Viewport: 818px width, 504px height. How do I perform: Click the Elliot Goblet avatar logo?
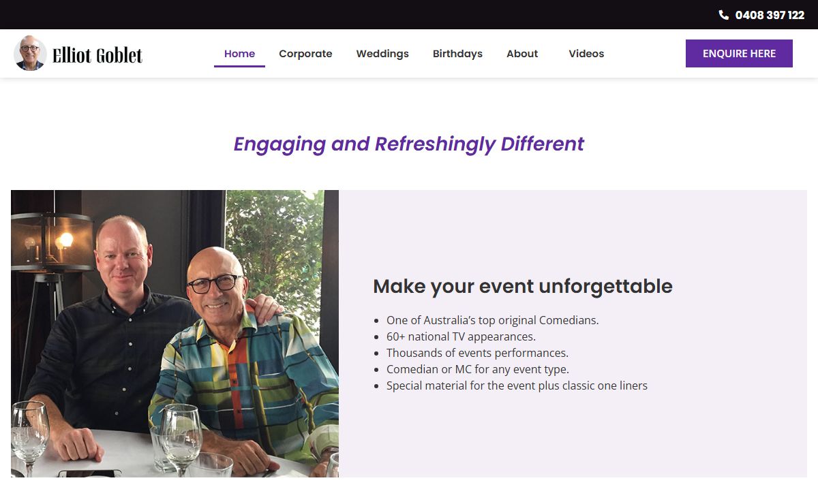(30, 53)
